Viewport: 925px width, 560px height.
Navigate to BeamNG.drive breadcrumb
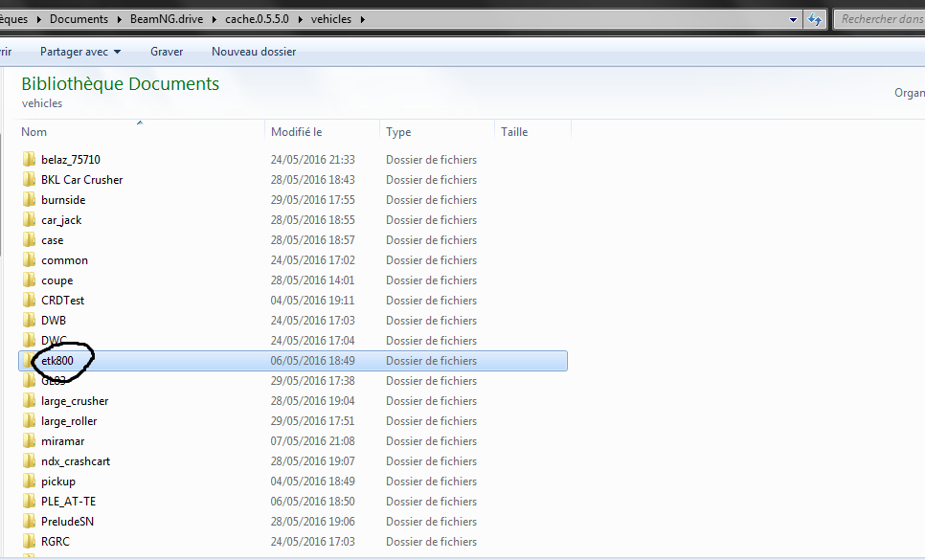pos(167,19)
